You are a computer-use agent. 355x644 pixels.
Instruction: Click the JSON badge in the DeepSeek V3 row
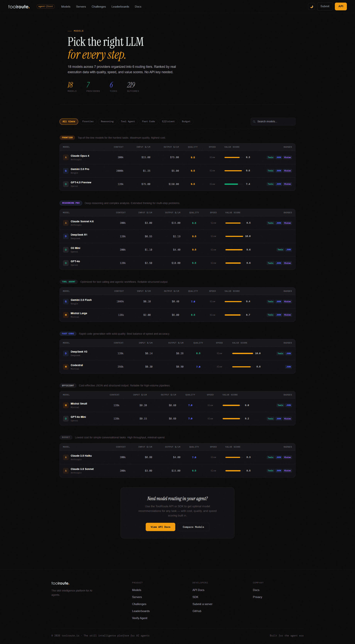288,354
